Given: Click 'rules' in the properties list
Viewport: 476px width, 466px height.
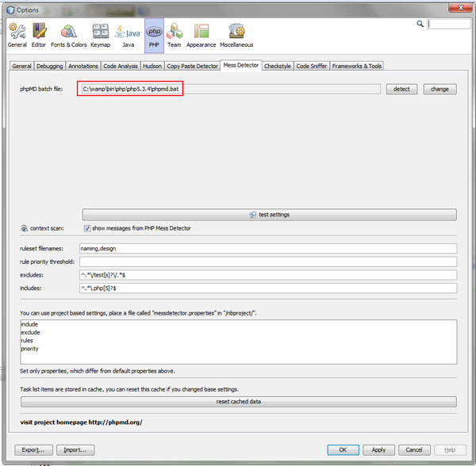Looking at the screenshot, I should click(27, 341).
